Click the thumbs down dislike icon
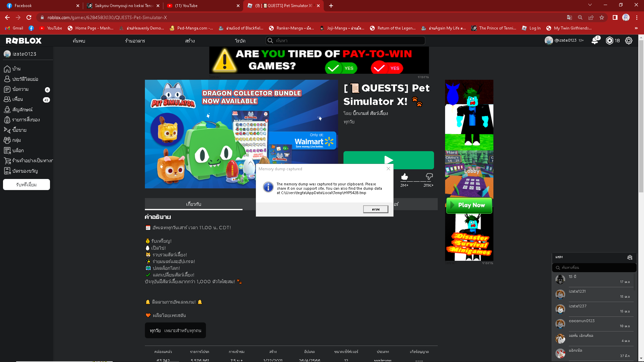The width and height of the screenshot is (644, 362). [x=429, y=177]
